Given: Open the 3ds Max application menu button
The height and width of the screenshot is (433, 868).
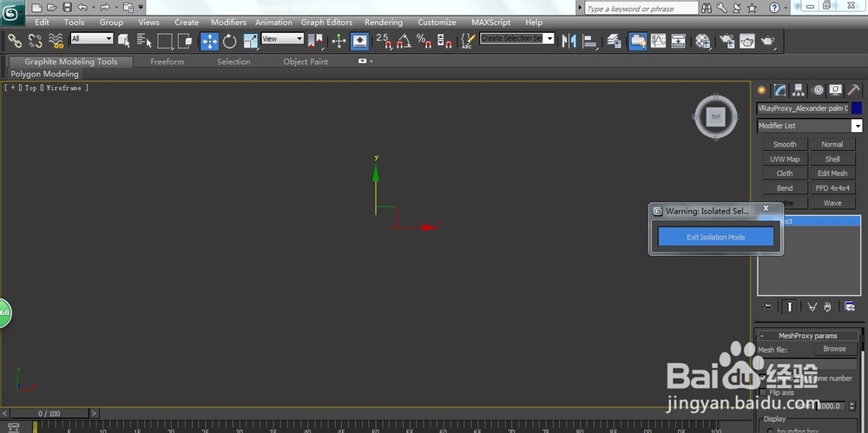Looking at the screenshot, I should click(x=11, y=13).
